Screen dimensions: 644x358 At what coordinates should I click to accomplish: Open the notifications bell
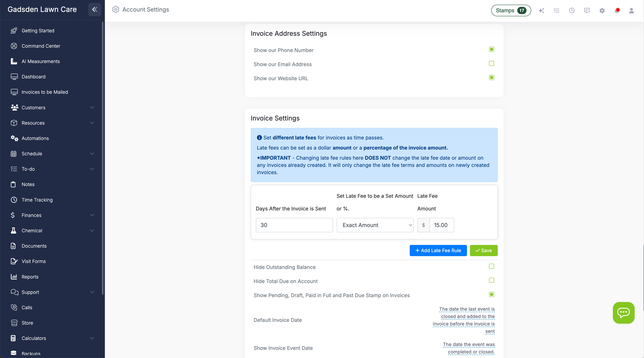click(617, 10)
